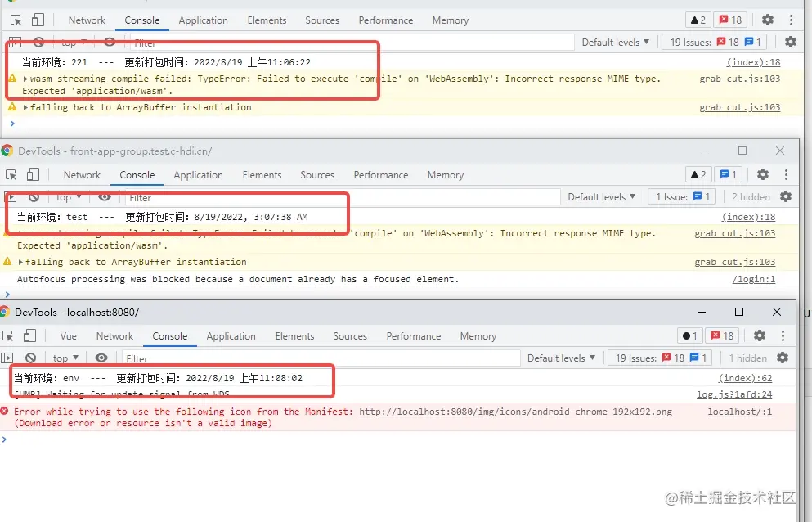
Task: Click warnings count badge in top DevTools window
Action: pos(698,20)
